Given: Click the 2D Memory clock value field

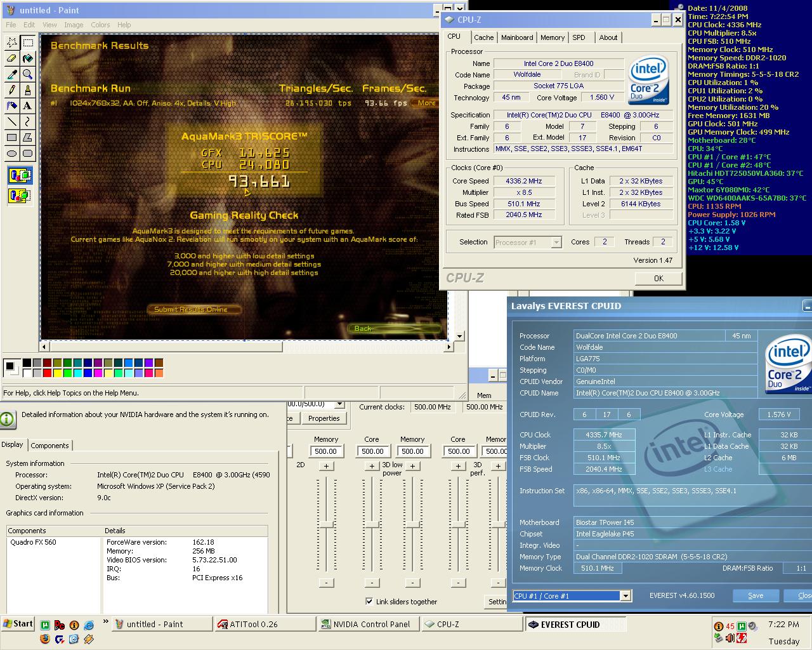Looking at the screenshot, I should tap(326, 451).
